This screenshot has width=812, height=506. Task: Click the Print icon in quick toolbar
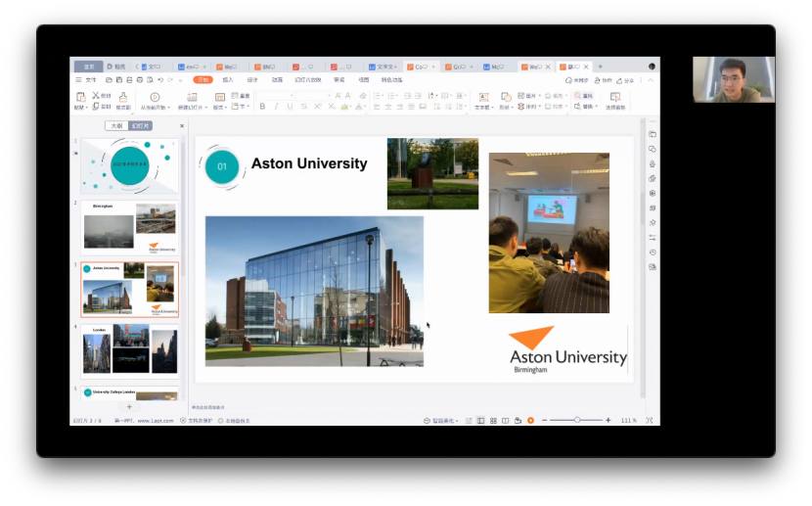[140, 80]
